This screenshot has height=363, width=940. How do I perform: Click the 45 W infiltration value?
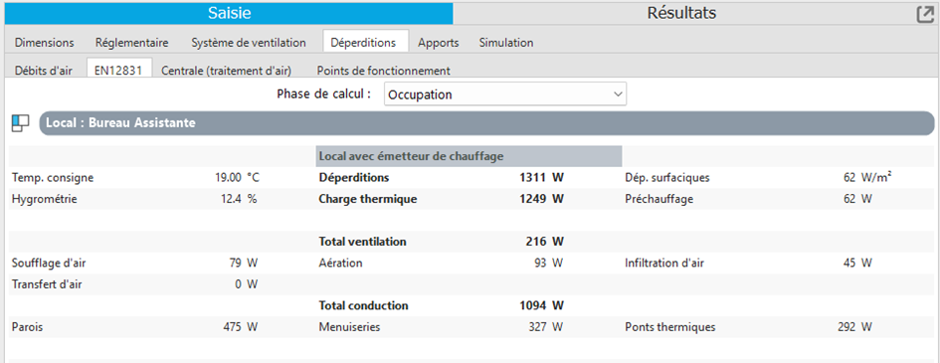857,263
